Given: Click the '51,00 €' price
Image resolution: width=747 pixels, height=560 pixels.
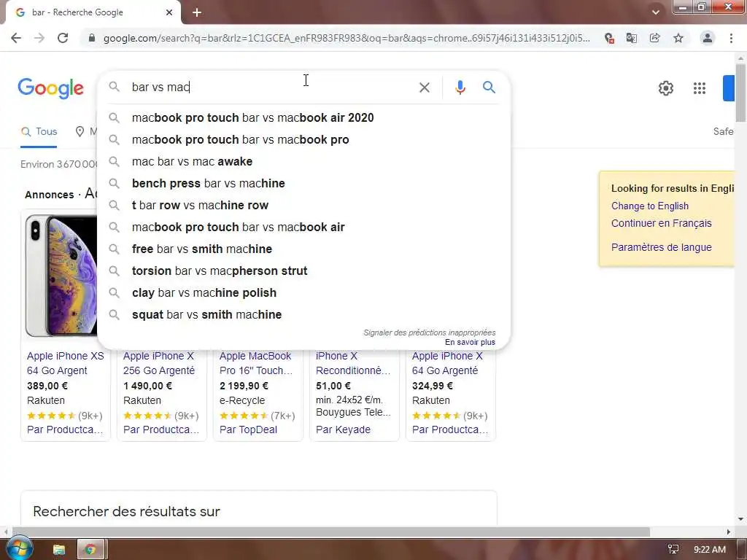Looking at the screenshot, I should coord(333,386).
